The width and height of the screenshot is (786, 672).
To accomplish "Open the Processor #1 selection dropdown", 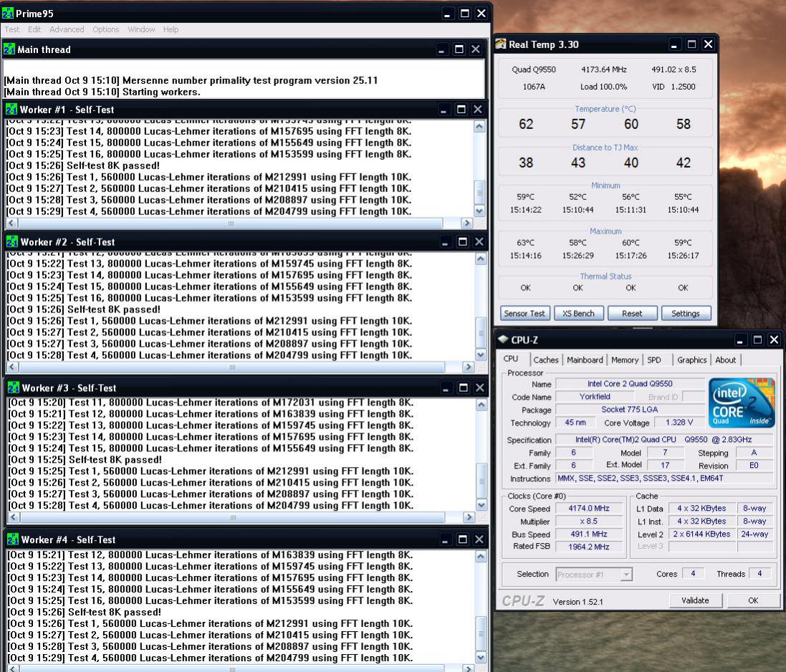I will coord(626,575).
